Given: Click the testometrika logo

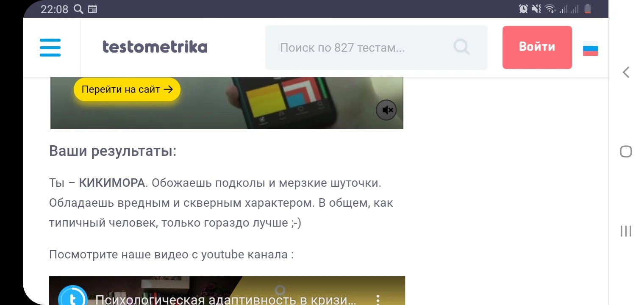Looking at the screenshot, I should pos(155,47).
